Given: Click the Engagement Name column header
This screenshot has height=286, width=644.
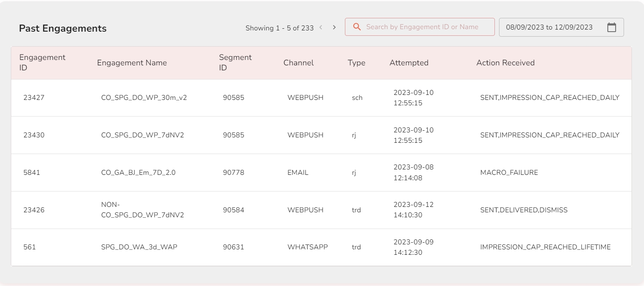Looking at the screenshot, I should [x=132, y=63].
